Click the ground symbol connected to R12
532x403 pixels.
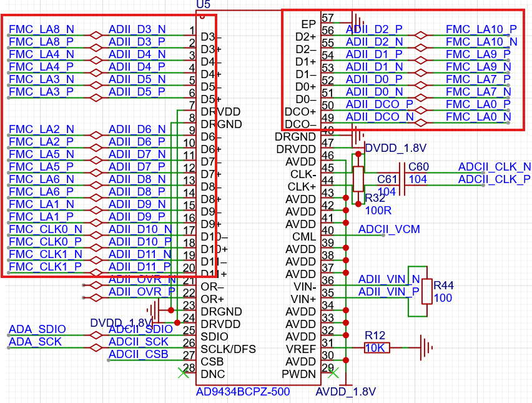[426, 347]
